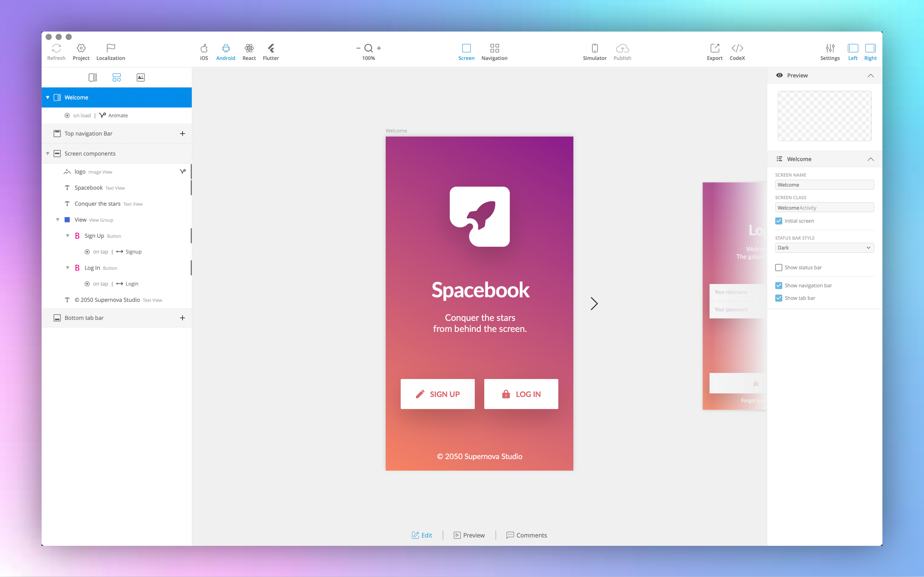924x577 pixels.
Task: Add item to Bottom tab bar
Action: (182, 318)
